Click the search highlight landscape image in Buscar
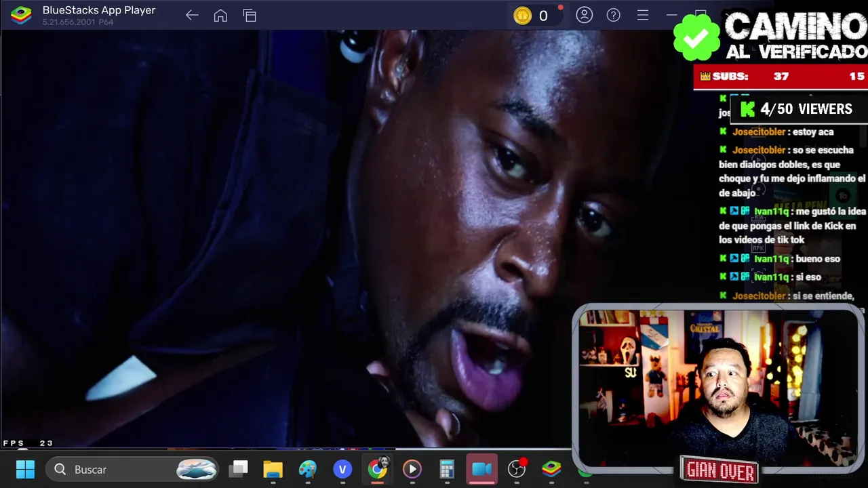Viewport: 868px width, 488px height. [x=197, y=469]
